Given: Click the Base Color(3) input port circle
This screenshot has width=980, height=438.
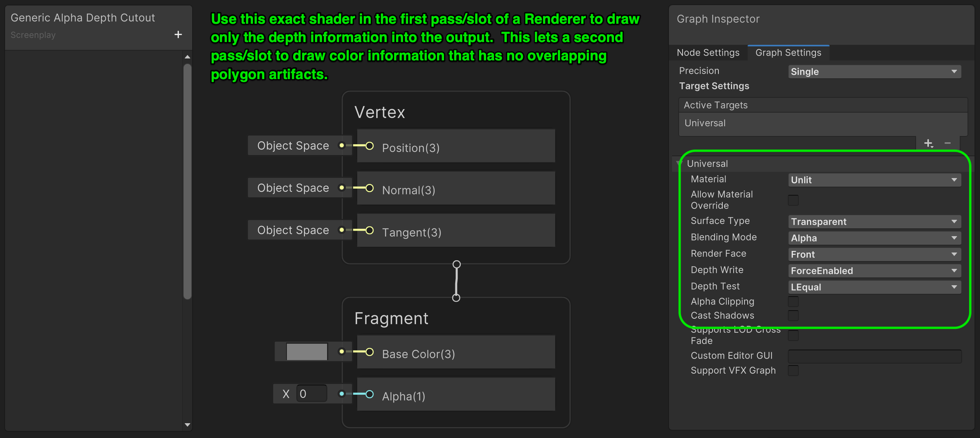Looking at the screenshot, I should tap(370, 352).
